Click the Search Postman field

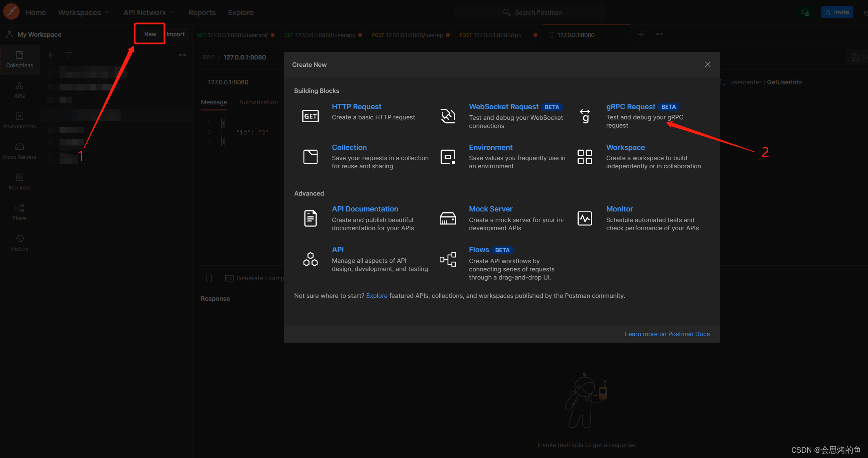538,13
